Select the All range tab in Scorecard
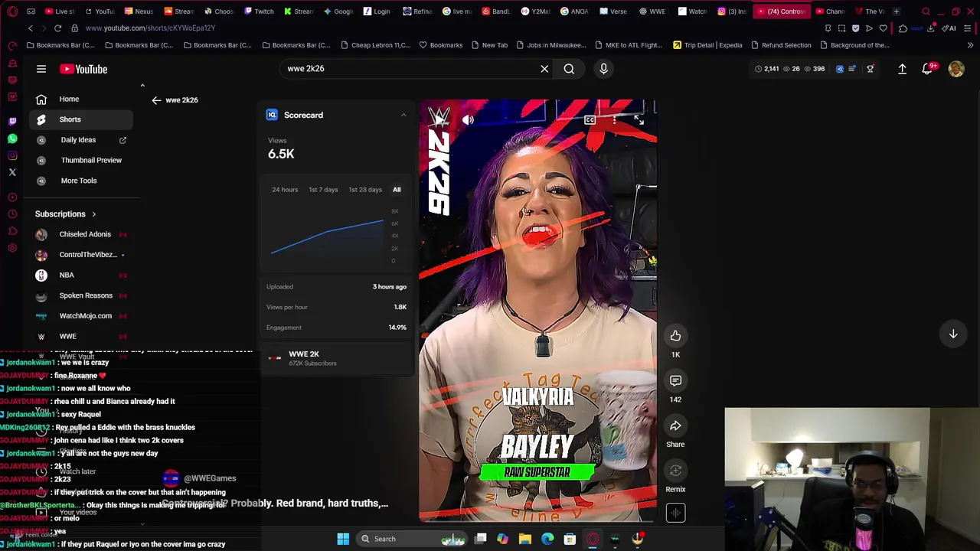The height and width of the screenshot is (551, 980). [x=397, y=190]
